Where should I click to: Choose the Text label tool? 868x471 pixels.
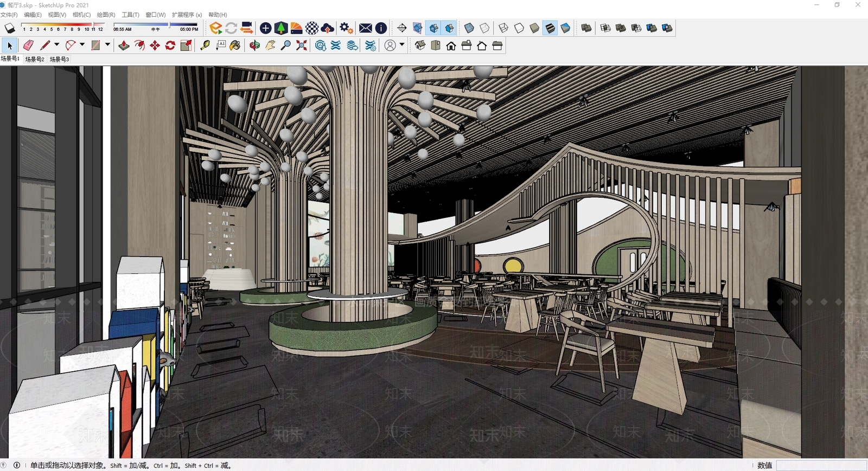tap(221, 46)
